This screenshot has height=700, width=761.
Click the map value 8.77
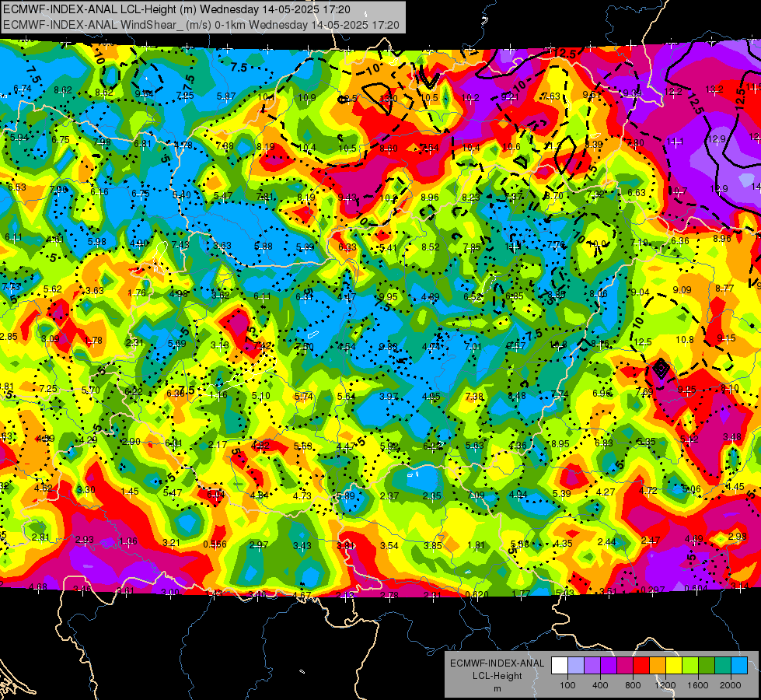click(724, 288)
